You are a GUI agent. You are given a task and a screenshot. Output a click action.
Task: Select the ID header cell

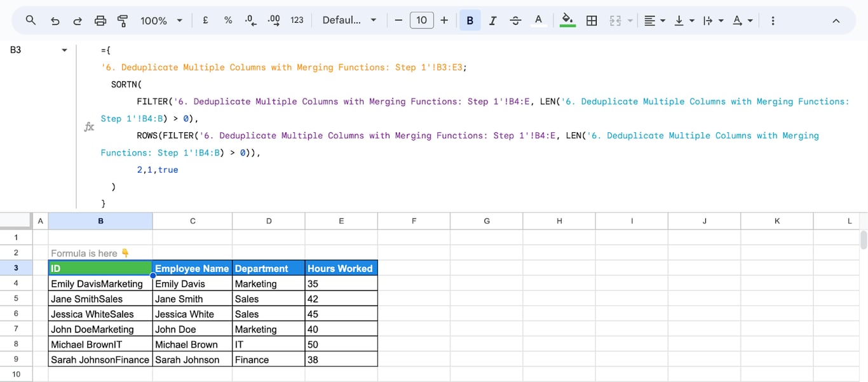tap(100, 268)
